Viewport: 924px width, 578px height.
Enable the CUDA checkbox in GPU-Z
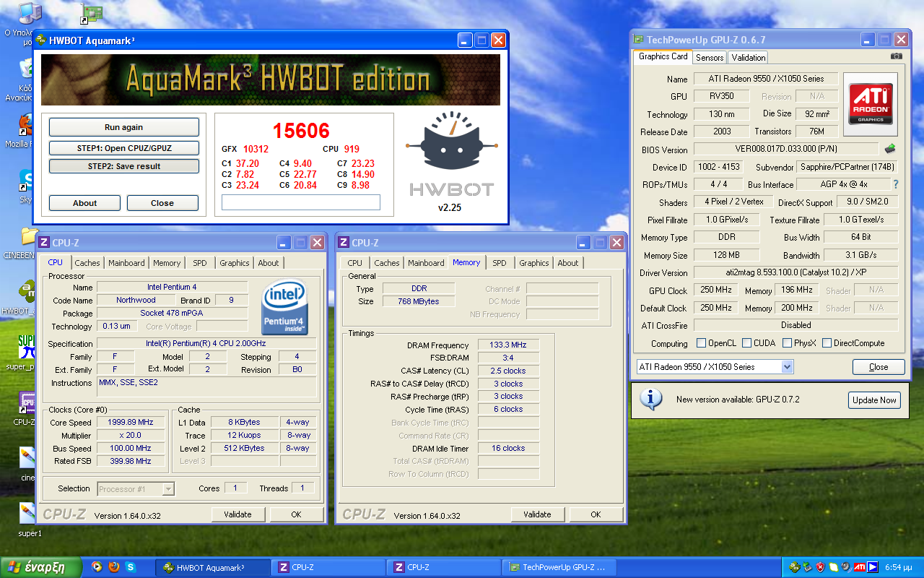pyautogui.click(x=746, y=343)
